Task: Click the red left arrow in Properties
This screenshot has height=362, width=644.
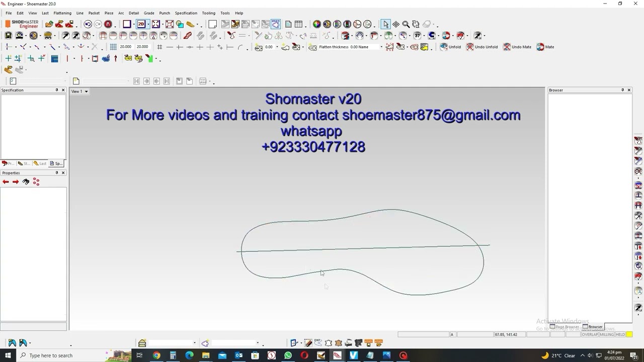Action: pyautogui.click(x=6, y=182)
